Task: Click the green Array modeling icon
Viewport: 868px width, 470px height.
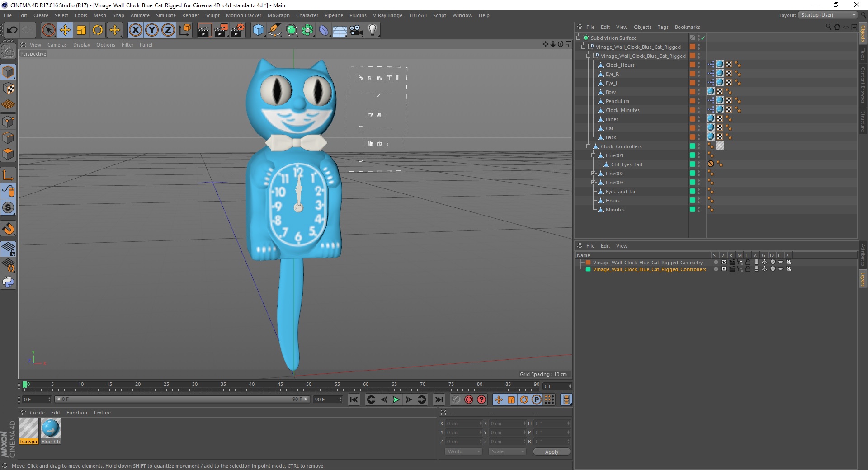Action: 307,30
